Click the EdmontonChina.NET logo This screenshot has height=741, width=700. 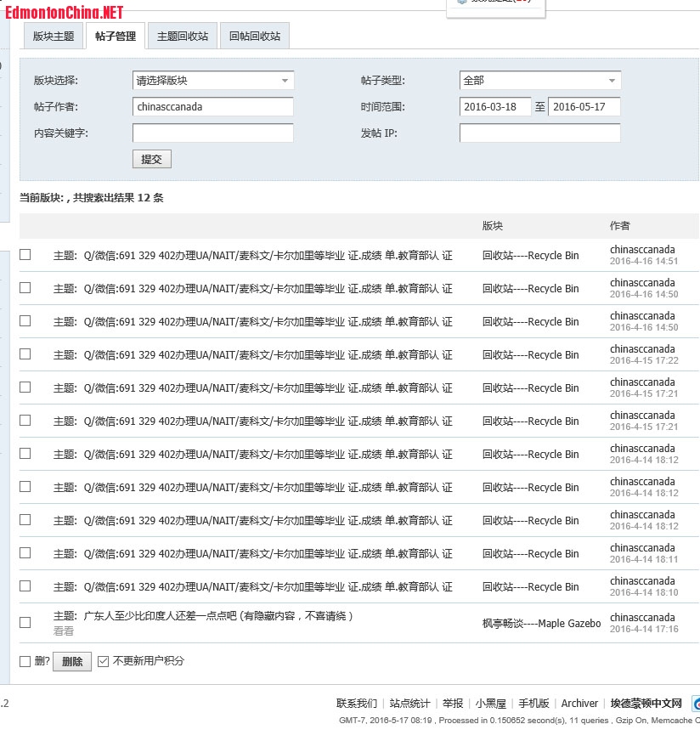click(x=64, y=12)
